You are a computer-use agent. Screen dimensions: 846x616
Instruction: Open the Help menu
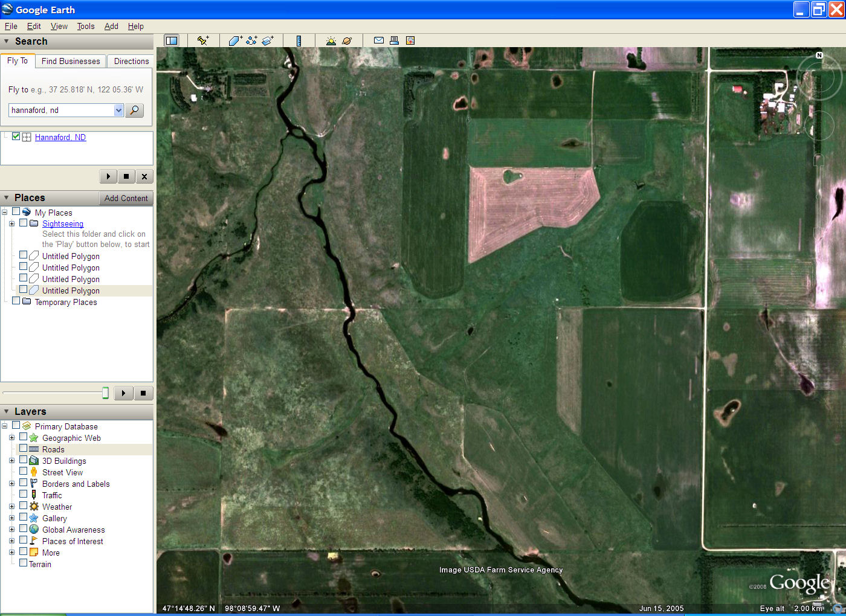(136, 26)
